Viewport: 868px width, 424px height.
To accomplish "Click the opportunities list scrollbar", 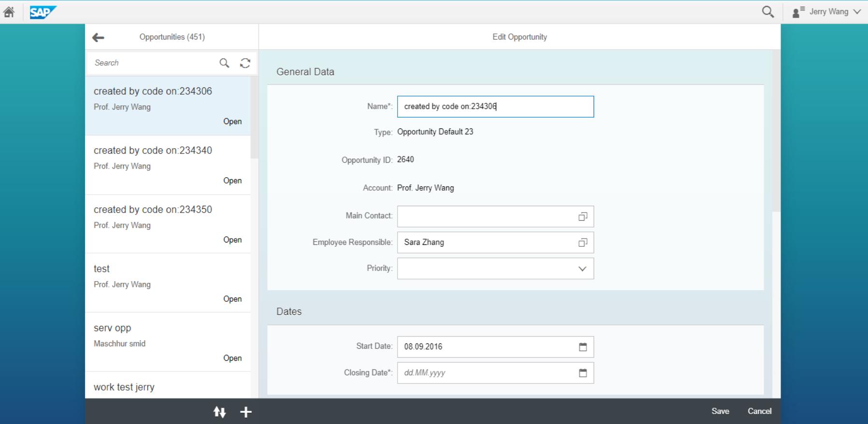I will pyautogui.click(x=255, y=117).
